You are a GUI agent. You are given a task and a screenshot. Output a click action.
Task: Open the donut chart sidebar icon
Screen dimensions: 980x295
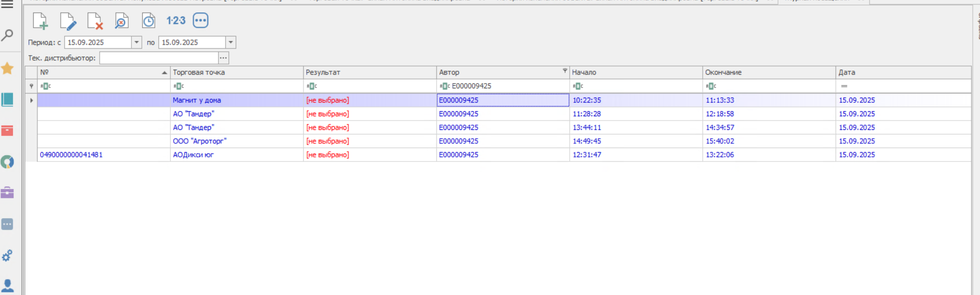[x=7, y=162]
